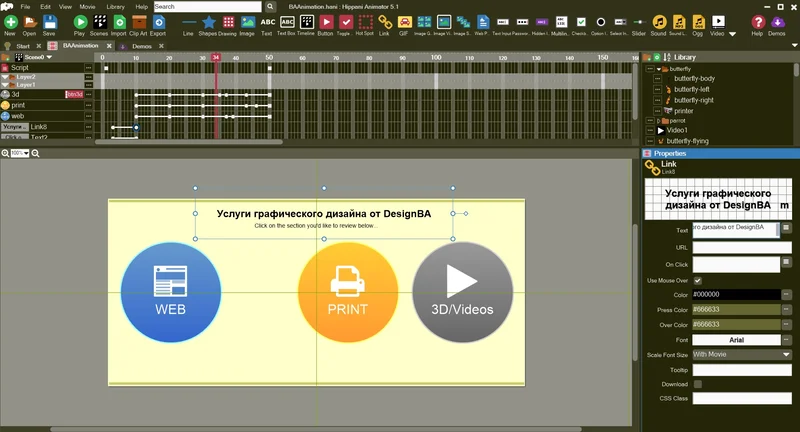Select the Shapes star tool

208,25
